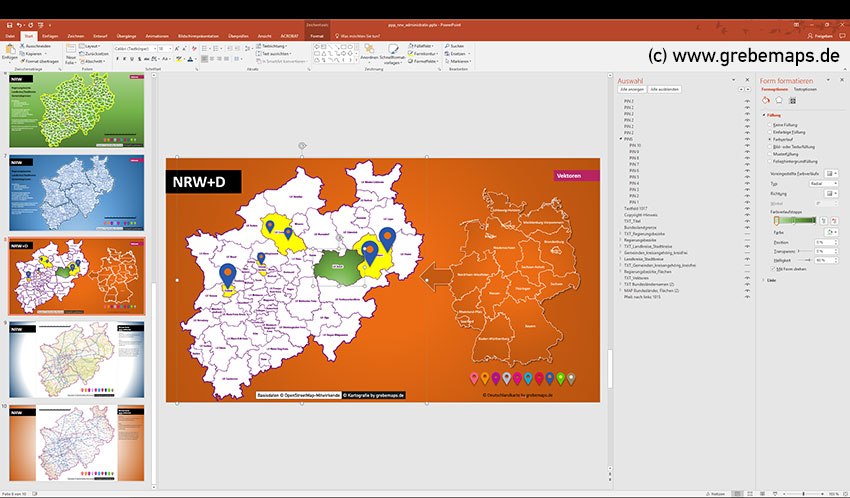Expand the Linie section
This screenshot has height=498, width=850.
tap(766, 280)
